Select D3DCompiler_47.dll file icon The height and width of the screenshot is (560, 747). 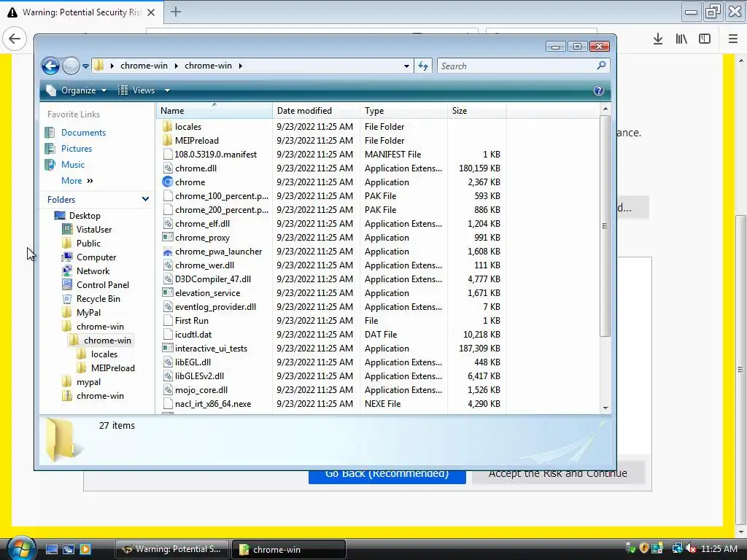167,279
